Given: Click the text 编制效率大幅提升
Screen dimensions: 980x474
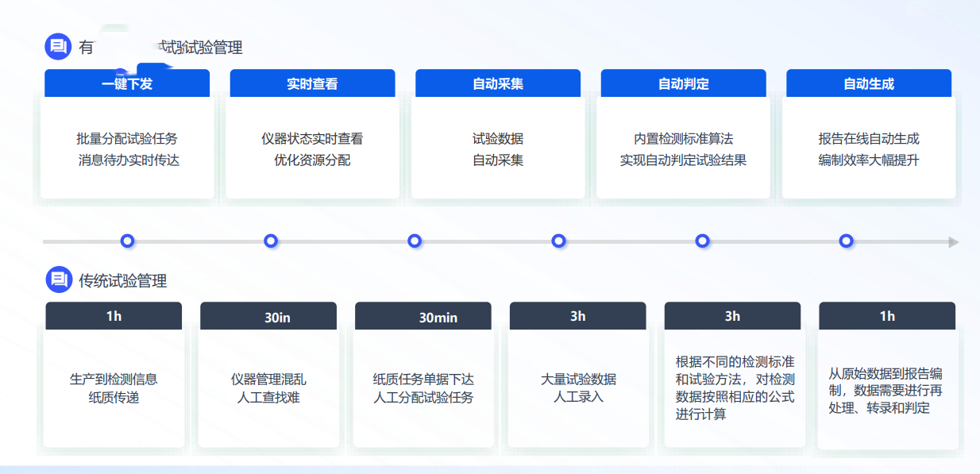Looking at the screenshot, I should [x=869, y=160].
